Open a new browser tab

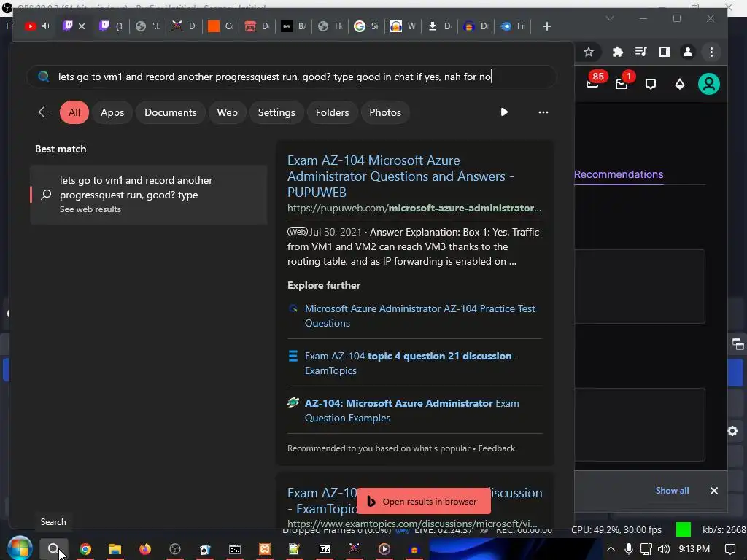click(x=547, y=26)
